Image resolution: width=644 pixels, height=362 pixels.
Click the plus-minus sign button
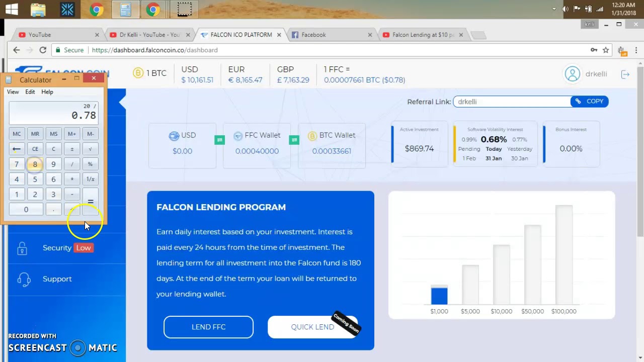72,149
